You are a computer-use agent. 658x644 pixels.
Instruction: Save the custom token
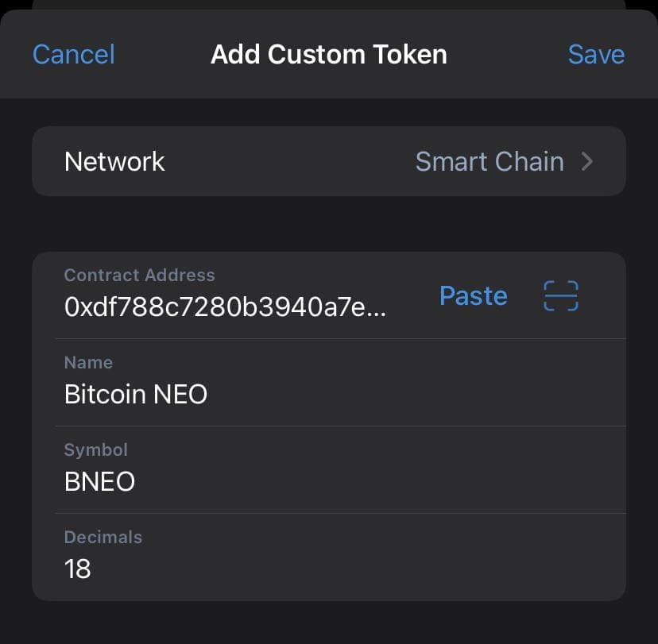596,55
